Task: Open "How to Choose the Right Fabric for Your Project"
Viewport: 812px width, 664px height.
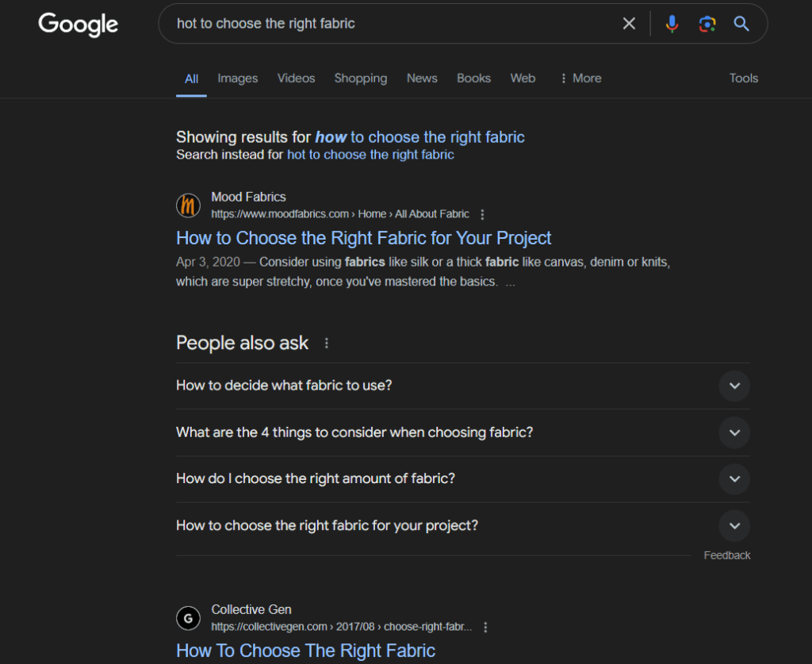Action: (x=363, y=238)
